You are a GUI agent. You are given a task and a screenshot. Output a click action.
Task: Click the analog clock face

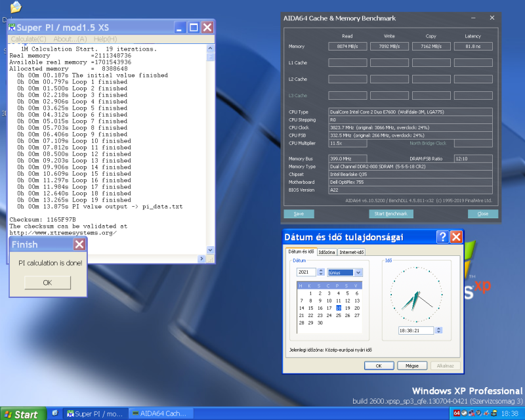pos(416,295)
